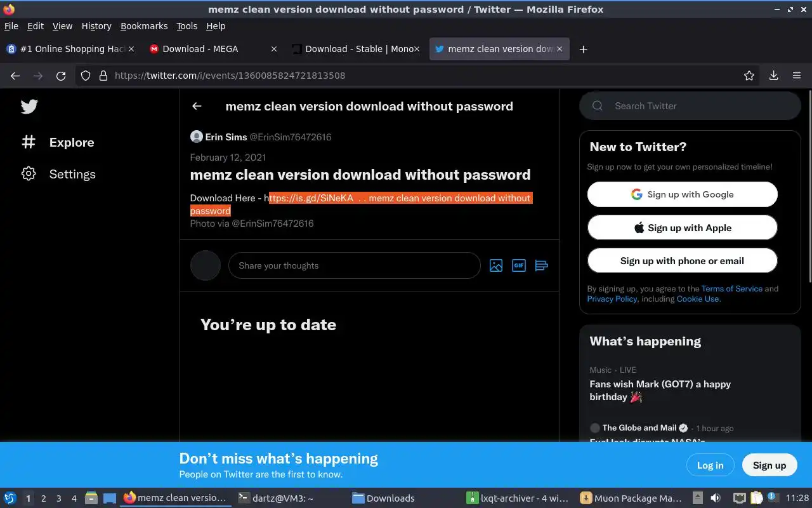The width and height of the screenshot is (812, 508).
Task: Click Erin Sims profile avatar
Action: tap(197, 137)
